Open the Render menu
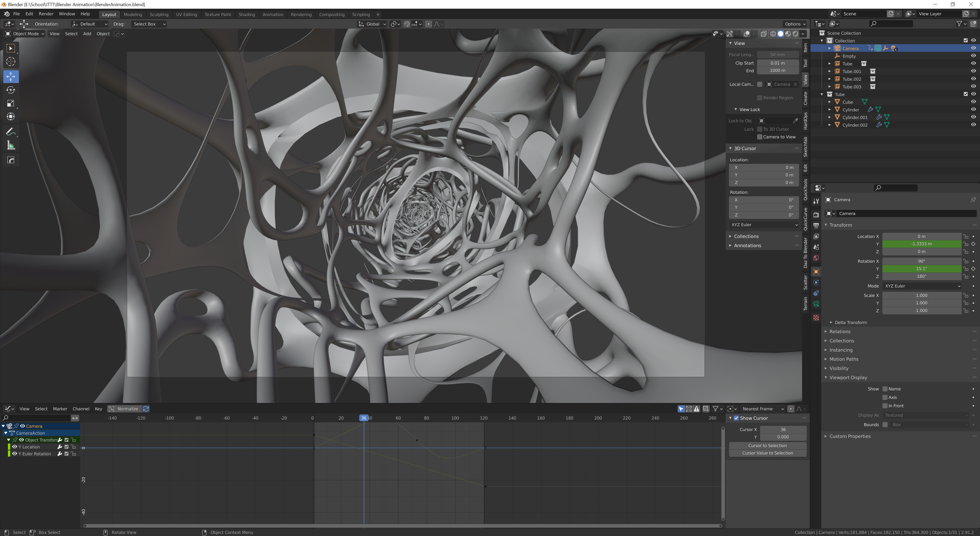The height and width of the screenshot is (536, 980). [46, 14]
